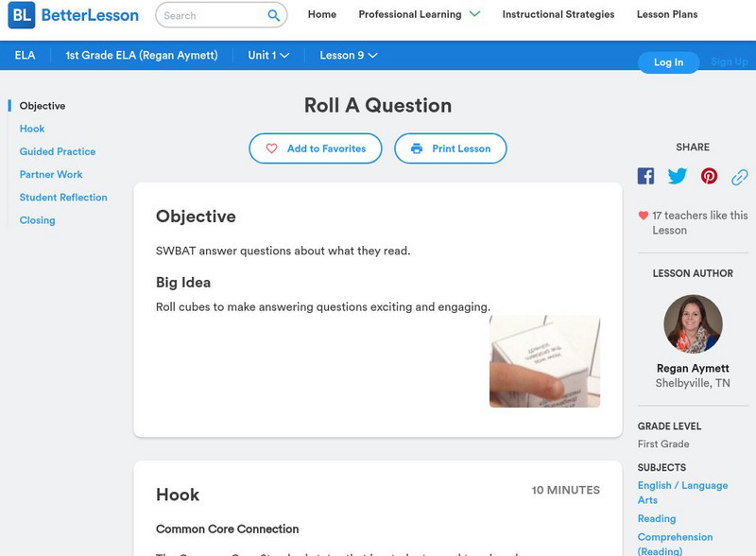Navigate to Home in top navigation
This screenshot has height=556, width=756.
pos(321,15)
